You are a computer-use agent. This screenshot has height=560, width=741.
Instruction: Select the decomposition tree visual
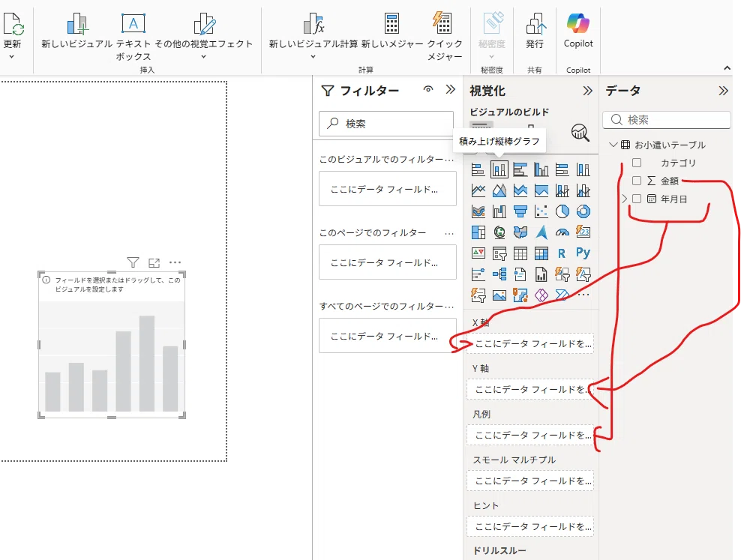coord(499,274)
